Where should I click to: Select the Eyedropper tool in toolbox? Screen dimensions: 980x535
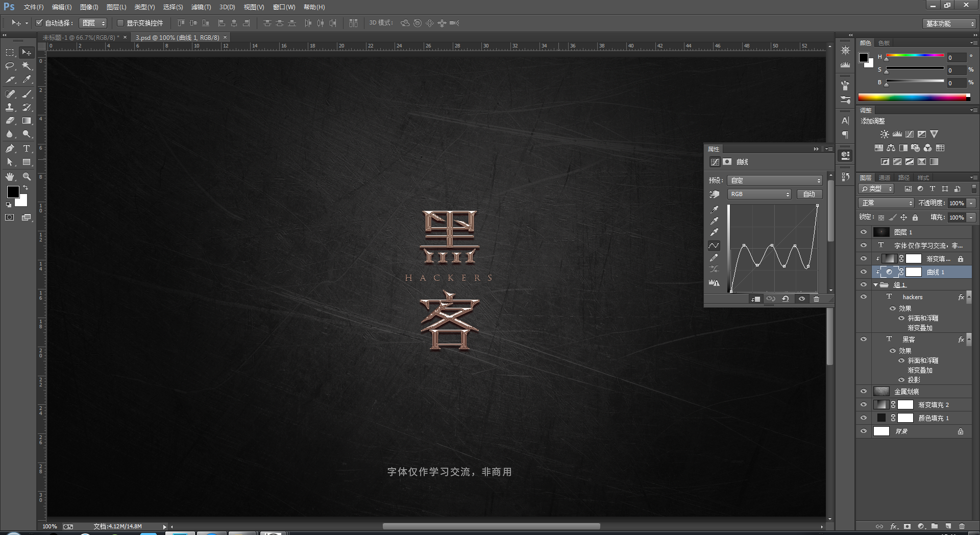[27, 80]
